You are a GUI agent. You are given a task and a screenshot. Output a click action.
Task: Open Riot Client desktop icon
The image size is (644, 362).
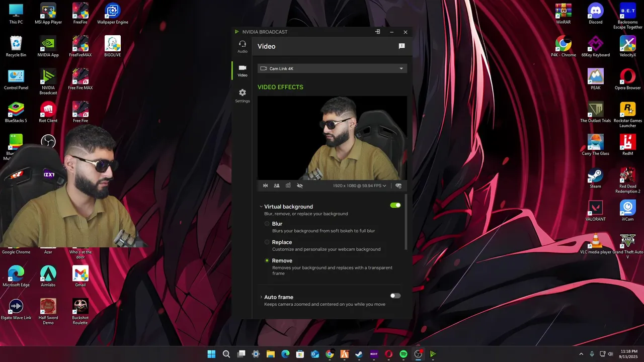pos(48,113)
